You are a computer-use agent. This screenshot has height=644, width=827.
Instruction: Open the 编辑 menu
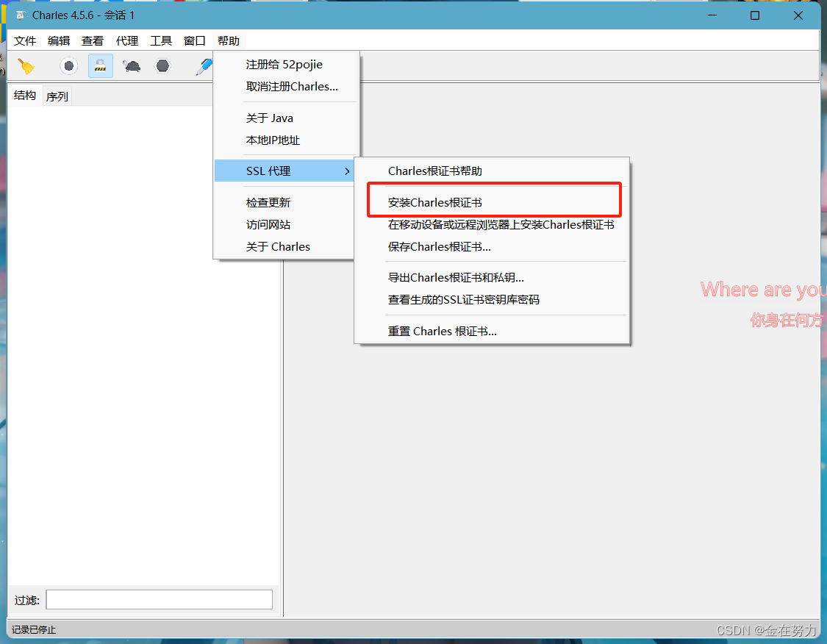[59, 40]
